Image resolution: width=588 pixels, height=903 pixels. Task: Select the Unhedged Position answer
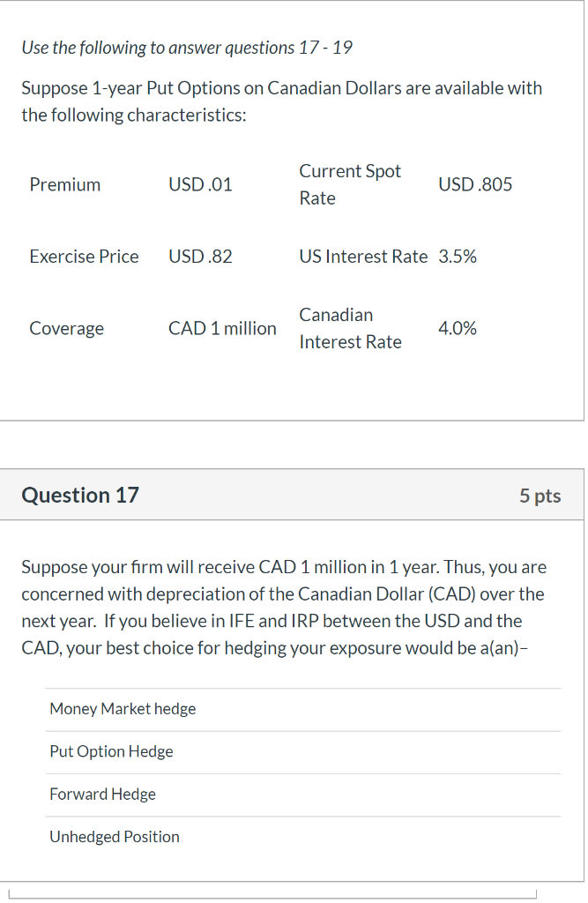(114, 836)
